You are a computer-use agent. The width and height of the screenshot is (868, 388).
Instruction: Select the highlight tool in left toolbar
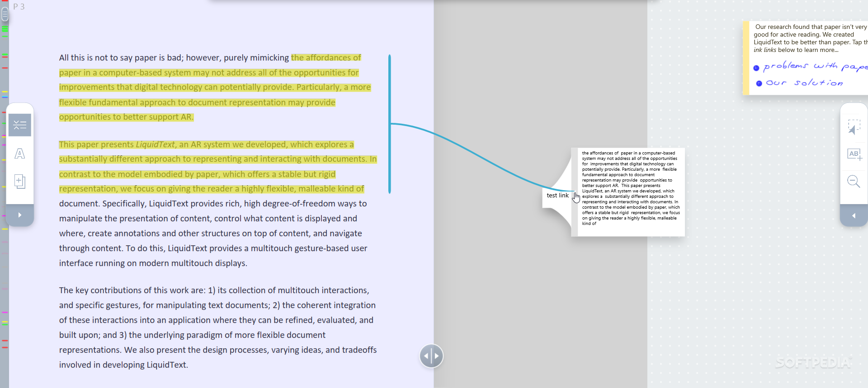click(x=19, y=125)
